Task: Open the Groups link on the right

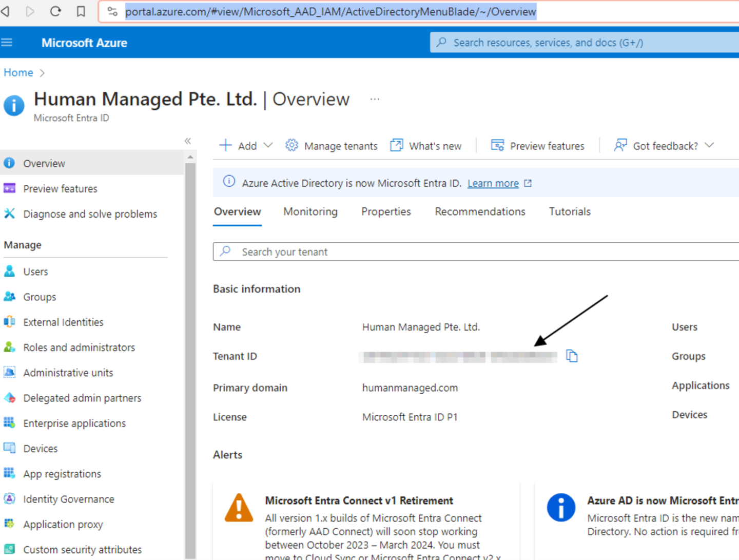Action: tap(688, 356)
